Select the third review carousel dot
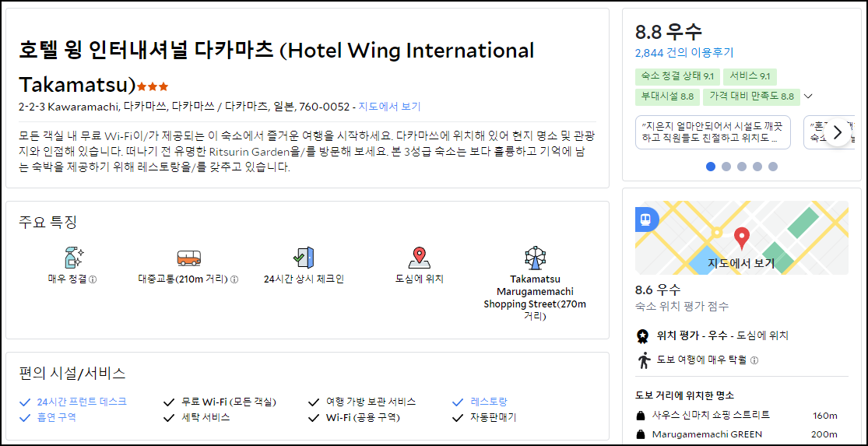 point(742,167)
